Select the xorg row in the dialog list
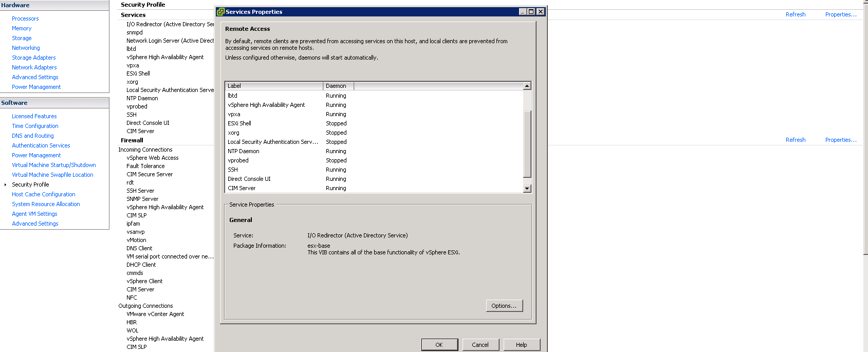Viewport: 868px width, 352px height. [x=374, y=133]
